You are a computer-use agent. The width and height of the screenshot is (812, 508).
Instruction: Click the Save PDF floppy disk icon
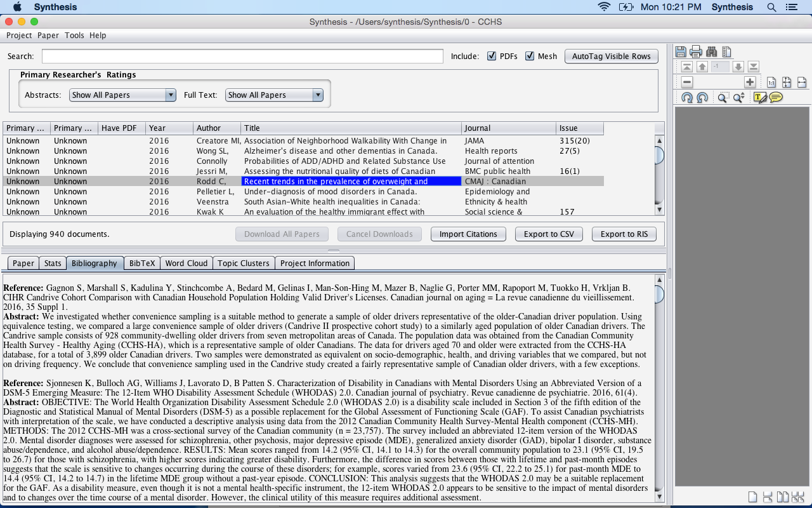click(x=681, y=51)
